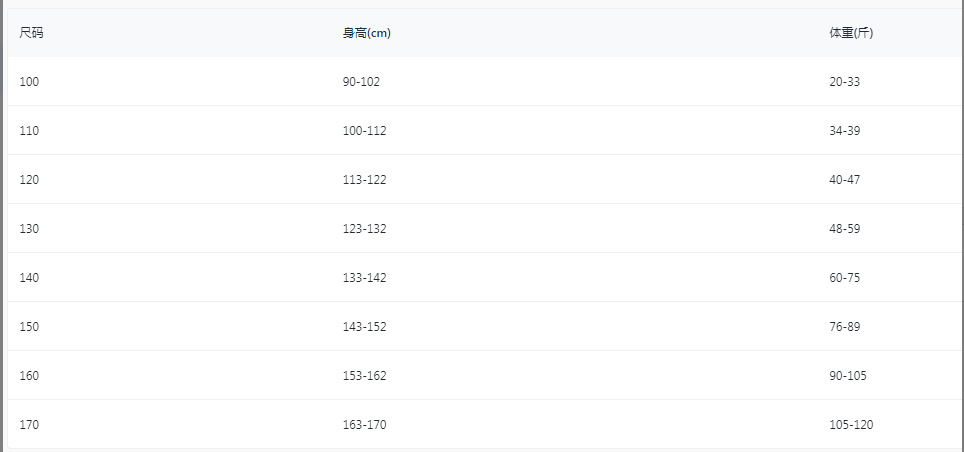Click height range 143-152

364,327
